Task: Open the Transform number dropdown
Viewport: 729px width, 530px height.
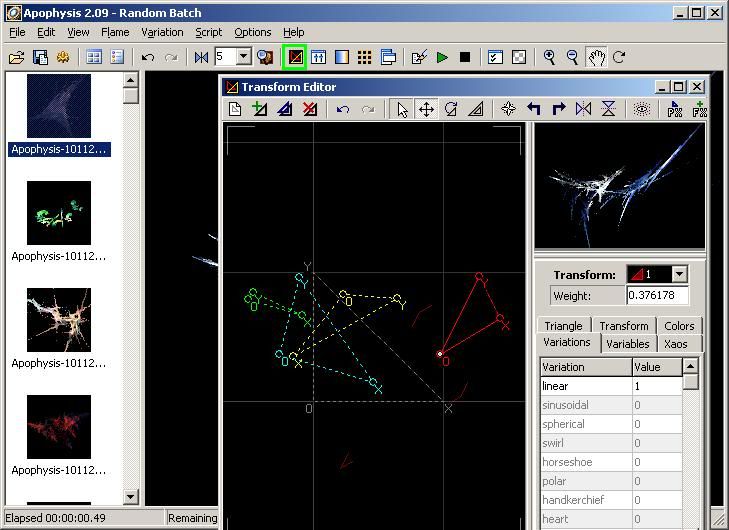Action: pyautogui.click(x=679, y=274)
